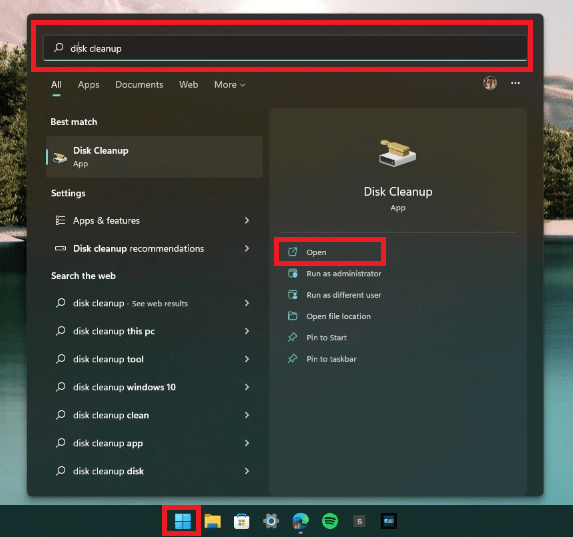Open the dark blue app icon after the S icon

click(388, 521)
